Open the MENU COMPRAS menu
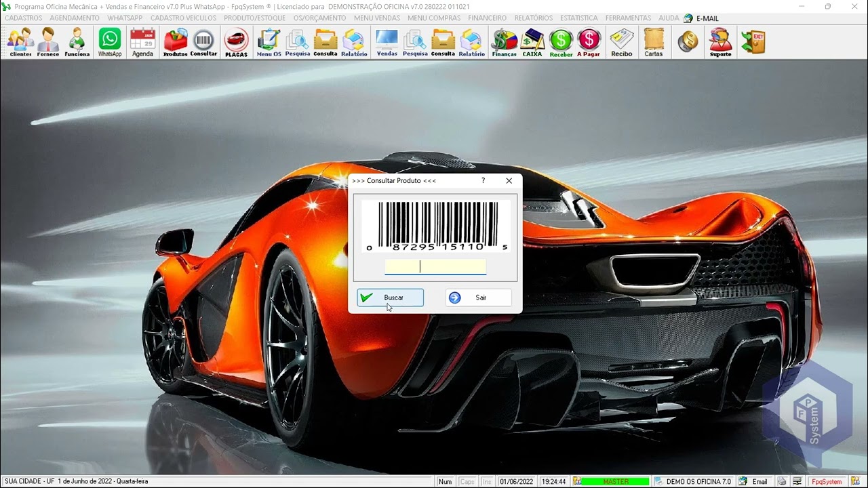The image size is (868, 488). click(434, 18)
